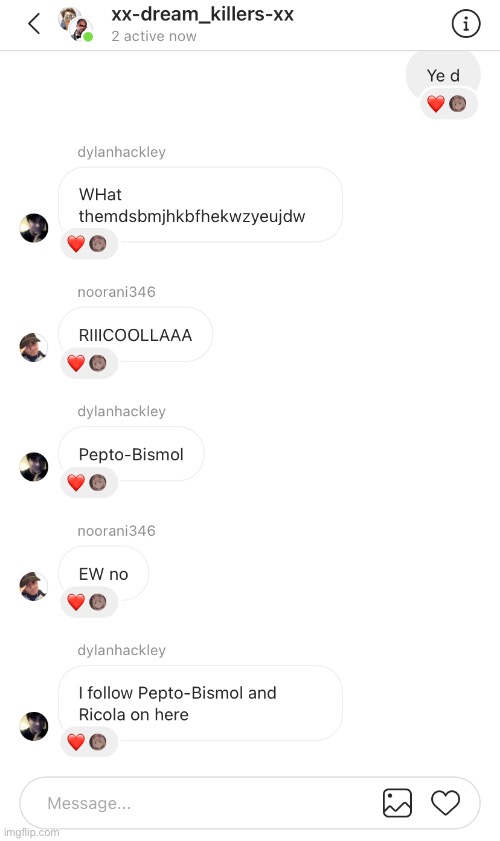The height and width of the screenshot is (841, 500).
Task: Go back using the left chevron
Action: point(34,24)
